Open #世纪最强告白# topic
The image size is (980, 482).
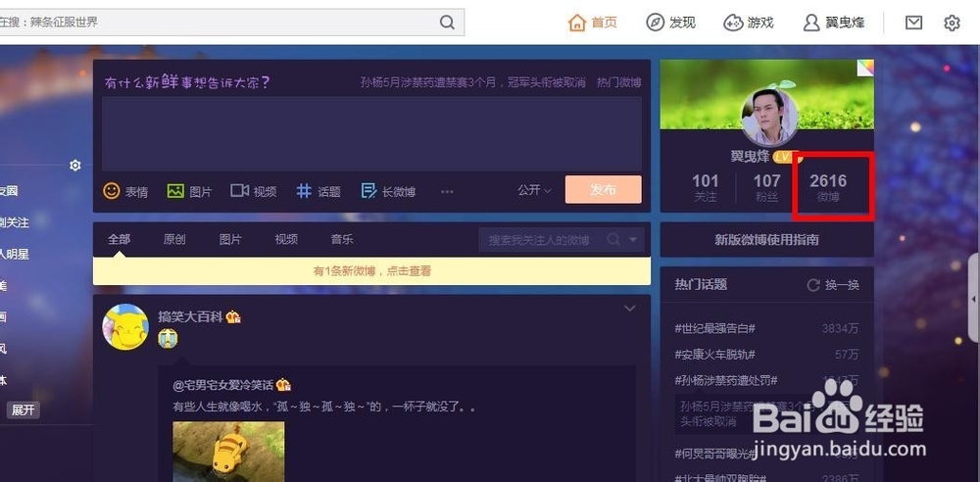click(x=715, y=328)
